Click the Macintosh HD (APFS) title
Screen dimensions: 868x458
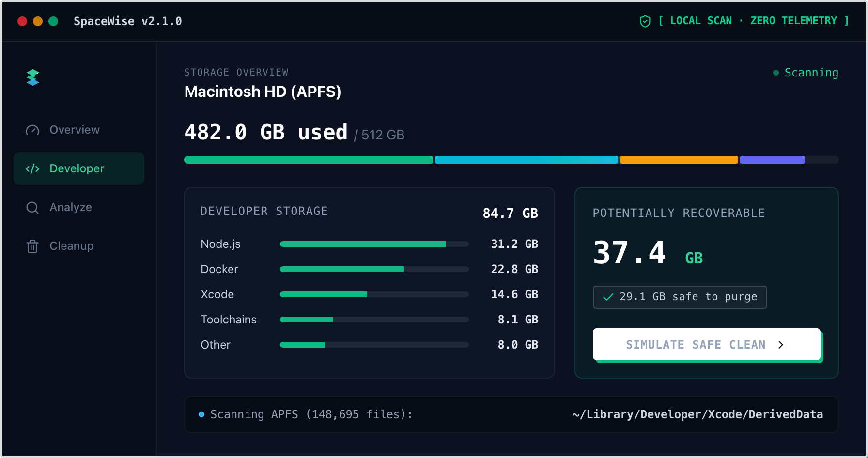[263, 92]
